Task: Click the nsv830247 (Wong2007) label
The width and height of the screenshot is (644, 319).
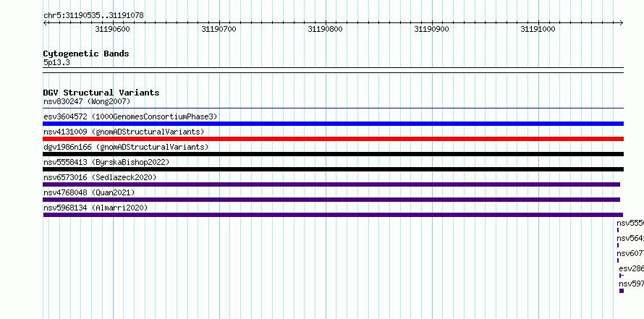Action: [x=87, y=101]
